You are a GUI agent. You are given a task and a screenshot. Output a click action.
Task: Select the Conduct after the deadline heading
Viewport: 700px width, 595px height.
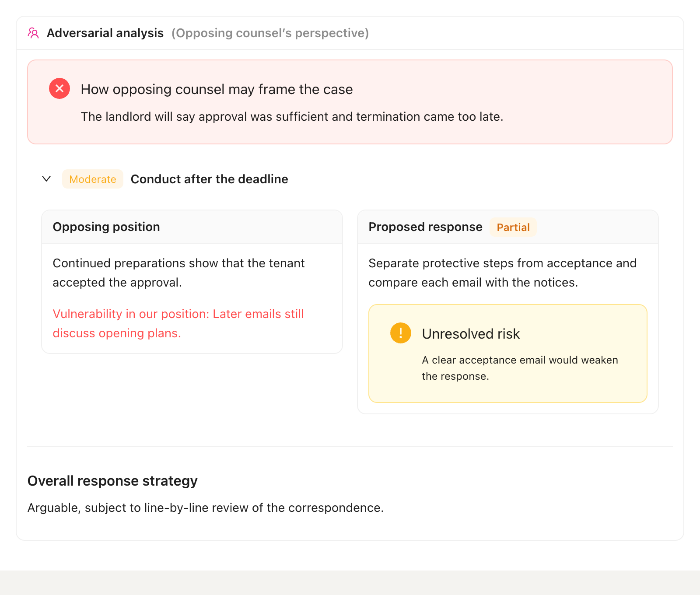pyautogui.click(x=210, y=179)
